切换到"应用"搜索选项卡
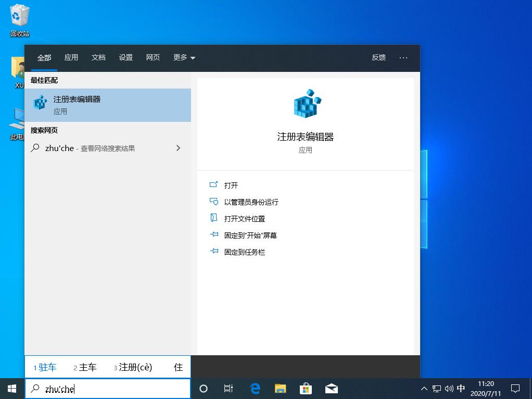The width and height of the screenshot is (532, 399). point(71,58)
